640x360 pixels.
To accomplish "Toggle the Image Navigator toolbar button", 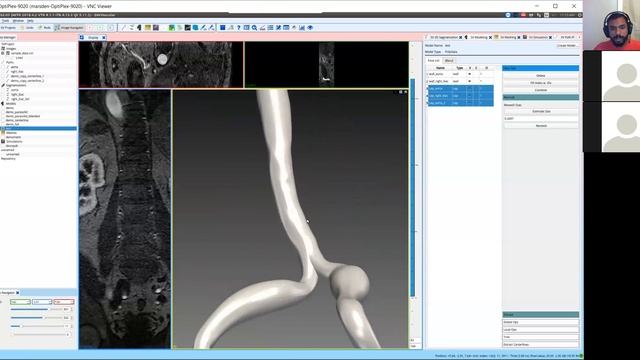I will (x=69, y=28).
